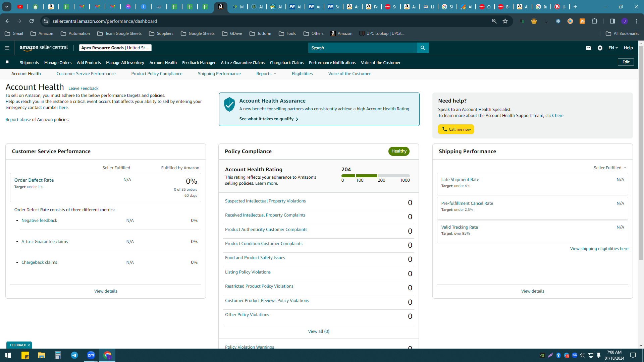Expand the Reports dropdown menu
This screenshot has width=644, height=362.
[266, 74]
